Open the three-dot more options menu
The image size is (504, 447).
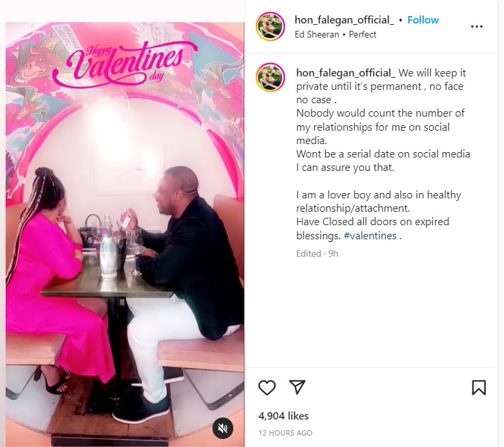pos(477,26)
